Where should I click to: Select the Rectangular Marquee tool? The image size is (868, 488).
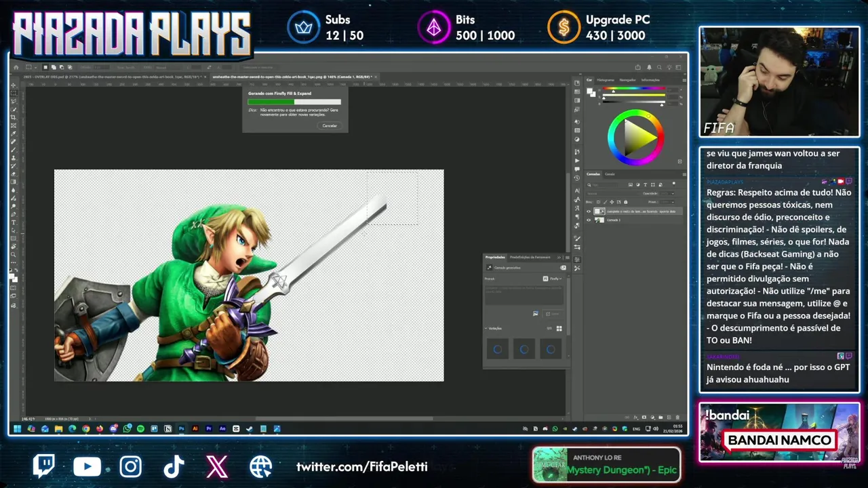pos(14,93)
